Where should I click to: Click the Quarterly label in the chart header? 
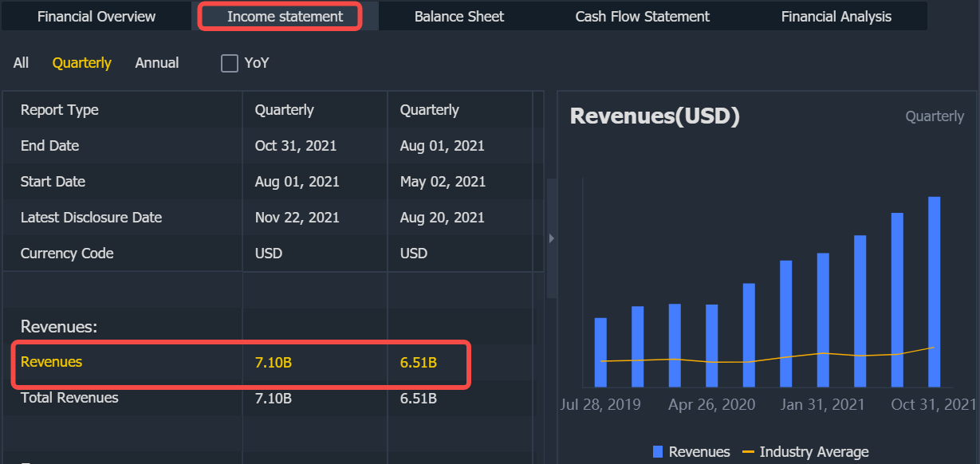tap(935, 116)
